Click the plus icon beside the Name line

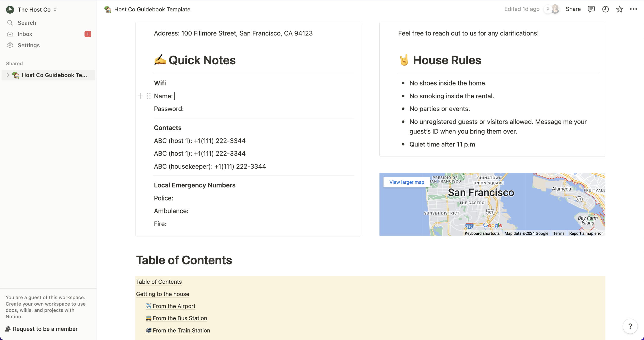(x=140, y=96)
